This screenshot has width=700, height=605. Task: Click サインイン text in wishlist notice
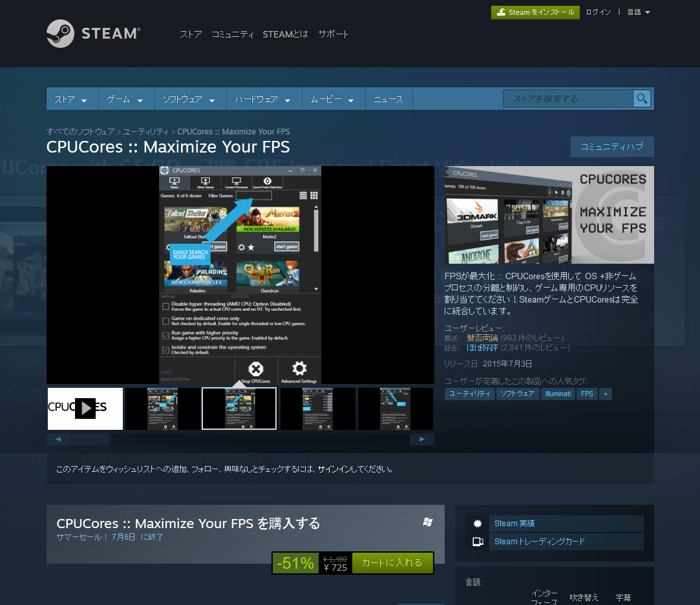click(x=335, y=469)
